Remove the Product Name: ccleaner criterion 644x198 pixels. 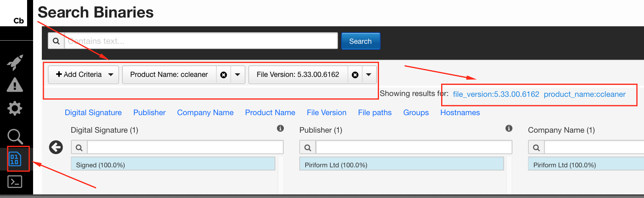pyautogui.click(x=224, y=75)
